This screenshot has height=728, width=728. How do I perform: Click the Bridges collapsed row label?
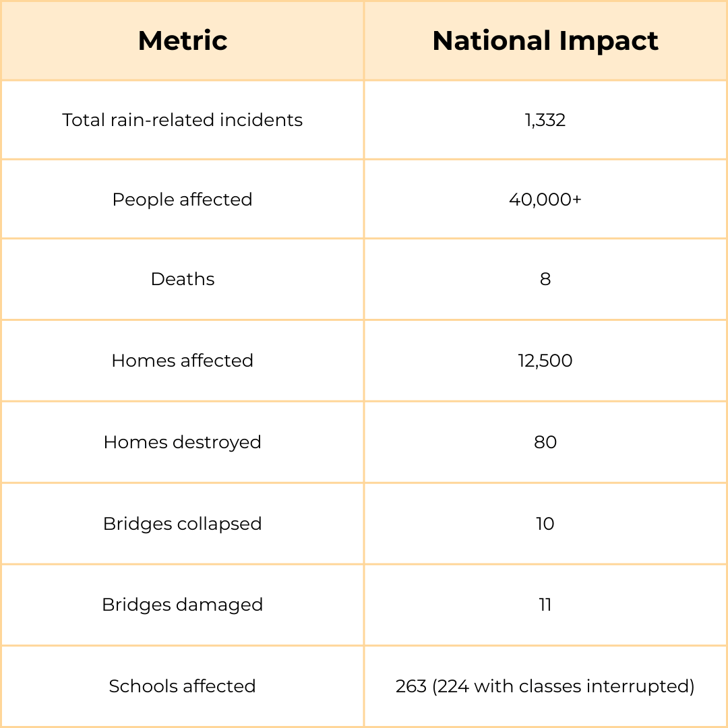[x=183, y=524]
